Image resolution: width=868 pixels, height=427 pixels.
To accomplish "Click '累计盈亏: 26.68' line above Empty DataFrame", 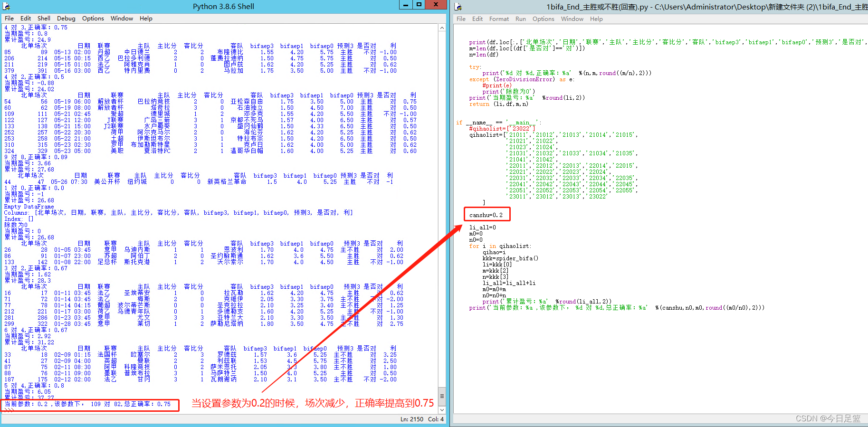I will 29,200.
